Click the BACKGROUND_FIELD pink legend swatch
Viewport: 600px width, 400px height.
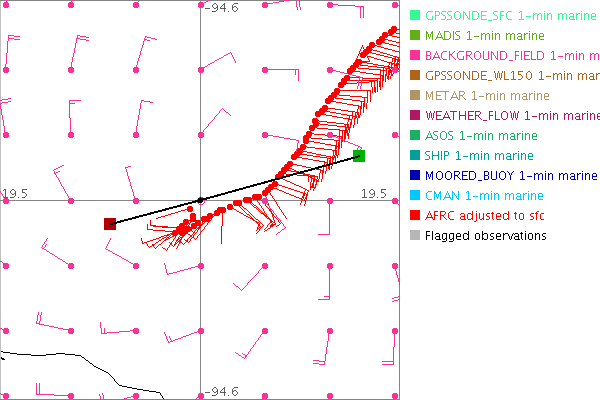click(415, 56)
